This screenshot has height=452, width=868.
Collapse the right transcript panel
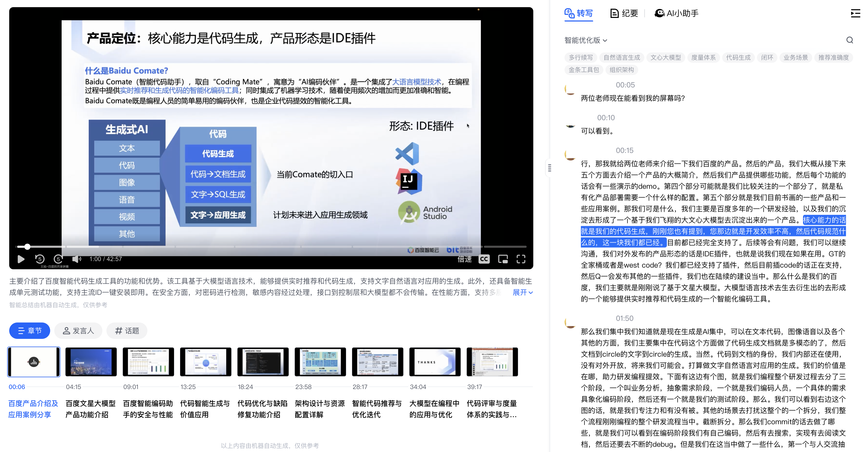(x=855, y=14)
